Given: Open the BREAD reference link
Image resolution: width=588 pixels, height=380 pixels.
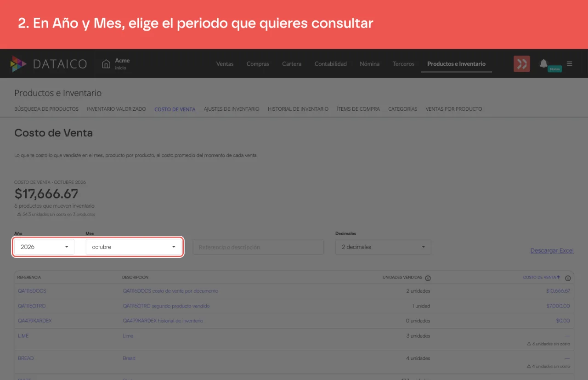Looking at the screenshot, I should coord(26,358).
